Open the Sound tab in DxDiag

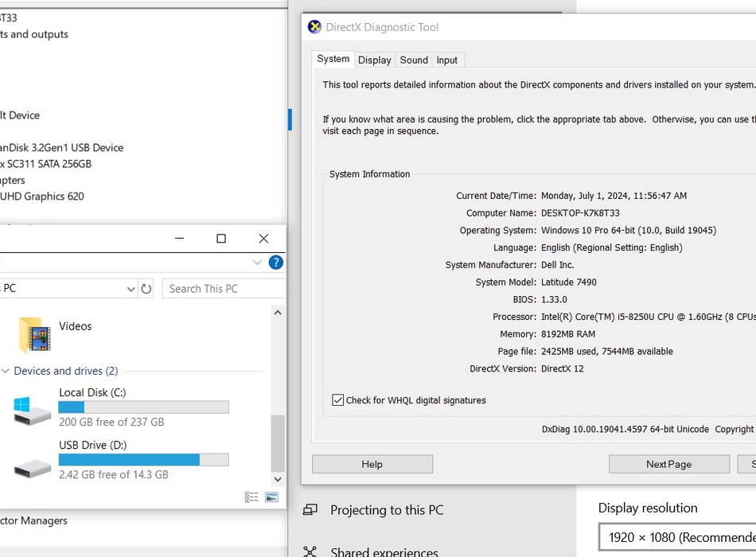tap(414, 60)
